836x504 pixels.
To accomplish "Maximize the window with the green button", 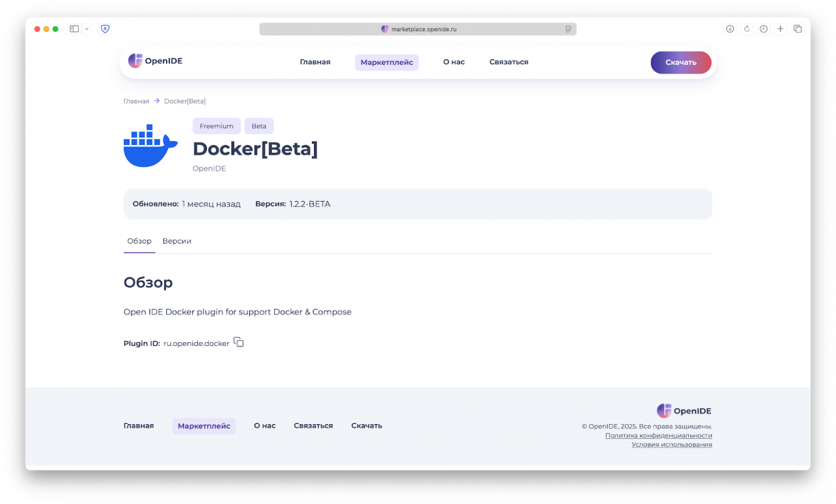I will click(x=55, y=29).
